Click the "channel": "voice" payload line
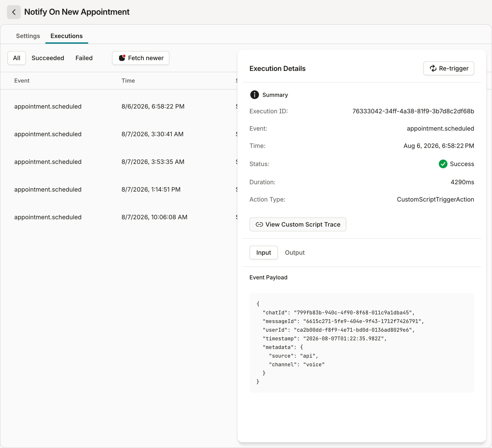The height and width of the screenshot is (448, 492). 297,365
